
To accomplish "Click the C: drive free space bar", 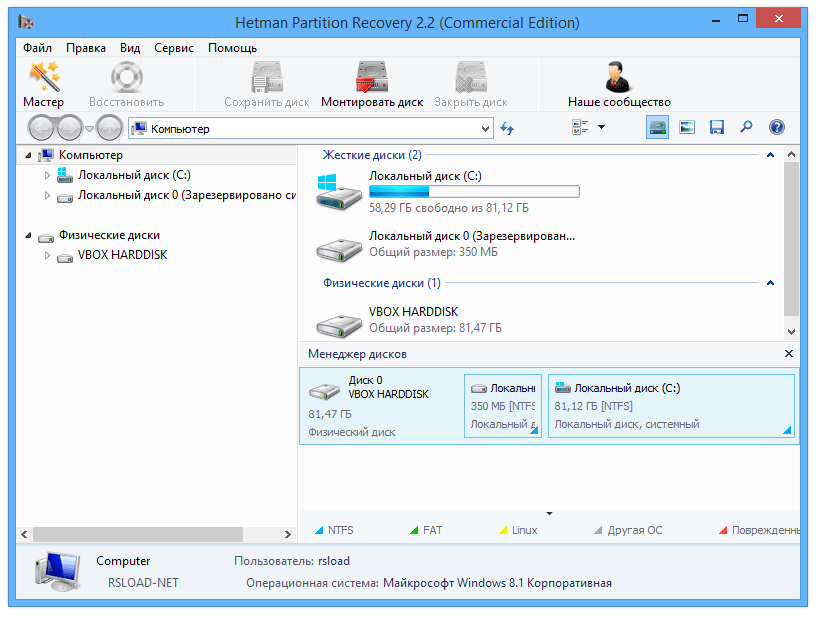I will [x=474, y=192].
